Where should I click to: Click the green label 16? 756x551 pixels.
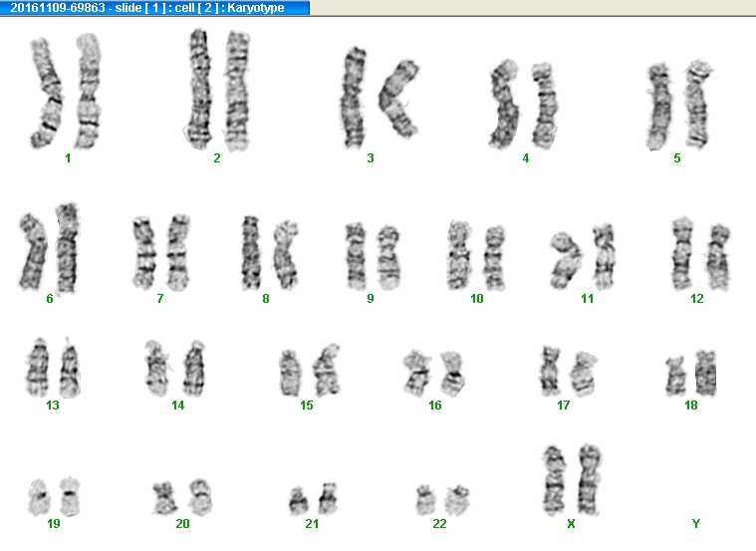[435, 406]
